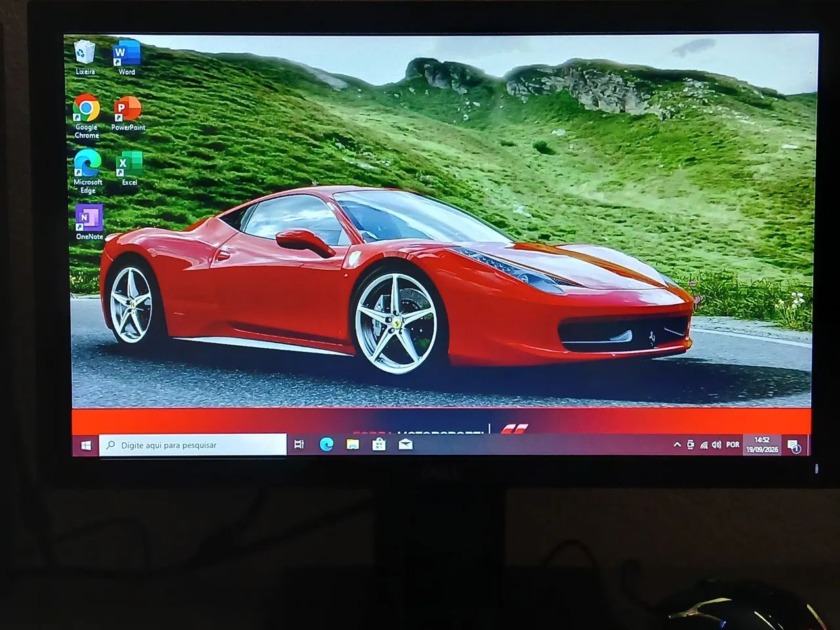Select the PowerPoint desktop shortcut
Viewport: 840px width, 630px height.
[128, 113]
